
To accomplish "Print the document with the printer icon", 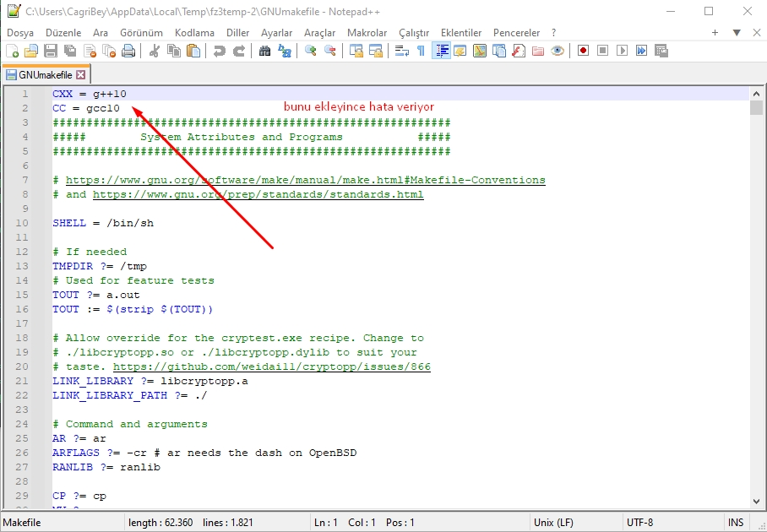I will click(x=128, y=51).
